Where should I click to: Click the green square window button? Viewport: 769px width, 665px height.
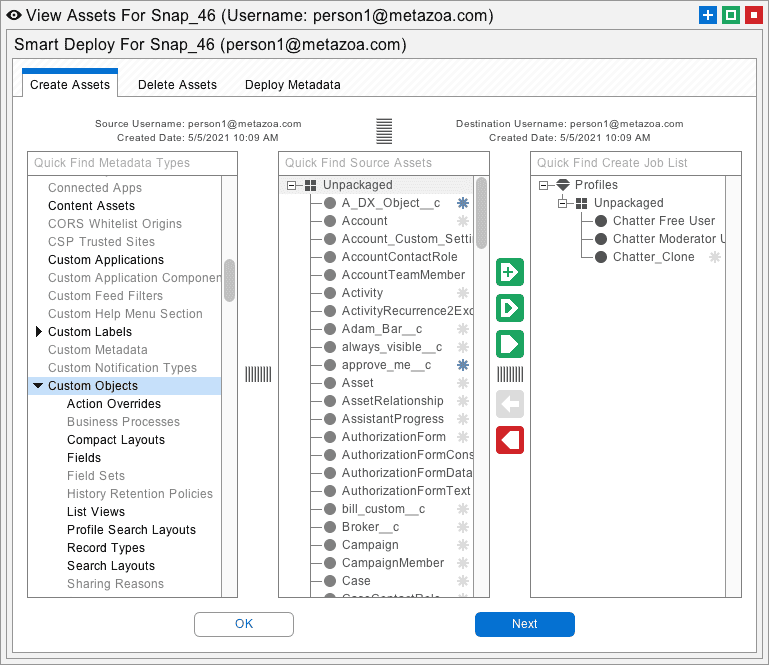pos(731,15)
